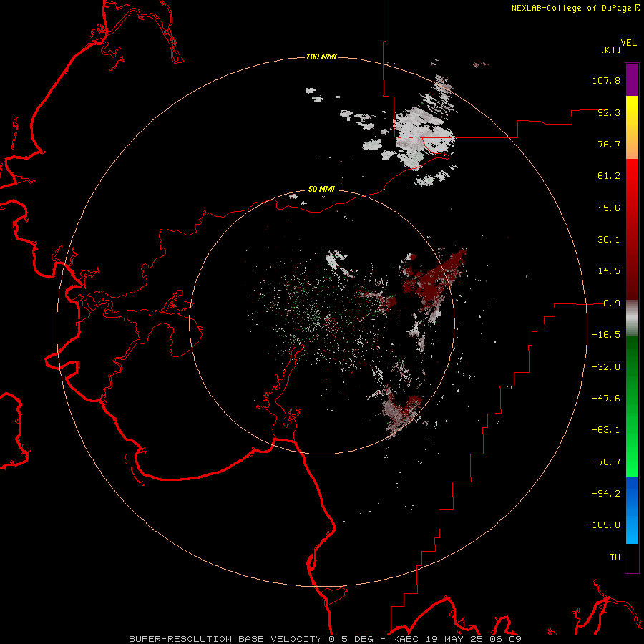Click the VEL legend title
This screenshot has width=644, height=644.
point(629,43)
